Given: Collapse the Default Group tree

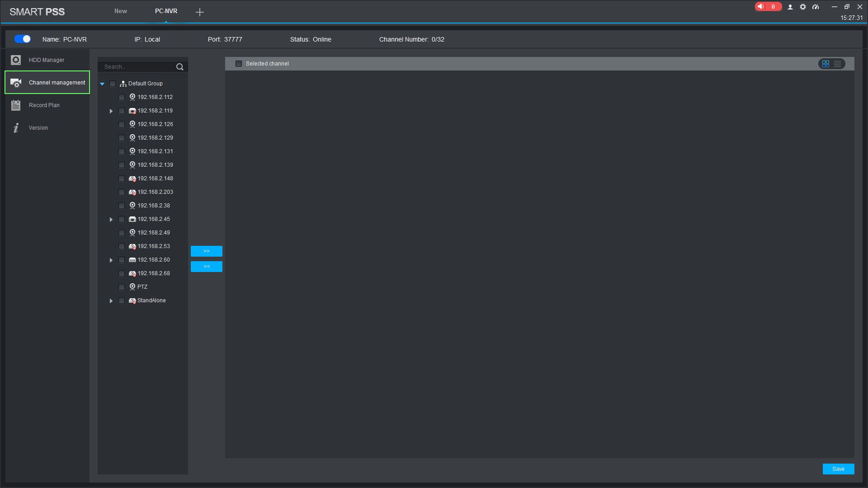Looking at the screenshot, I should (102, 84).
